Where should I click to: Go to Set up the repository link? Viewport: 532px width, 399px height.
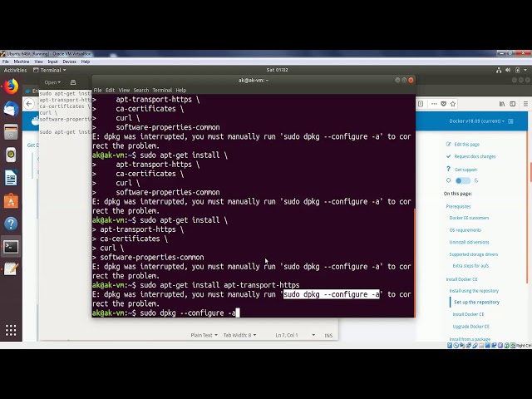point(476,302)
